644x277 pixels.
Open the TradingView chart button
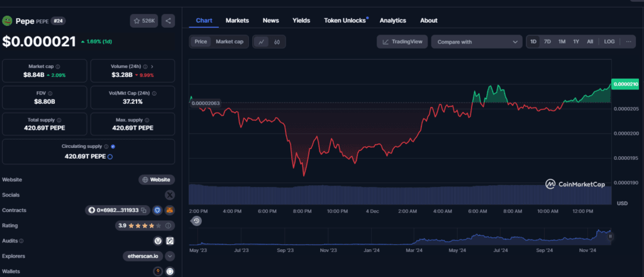click(402, 42)
